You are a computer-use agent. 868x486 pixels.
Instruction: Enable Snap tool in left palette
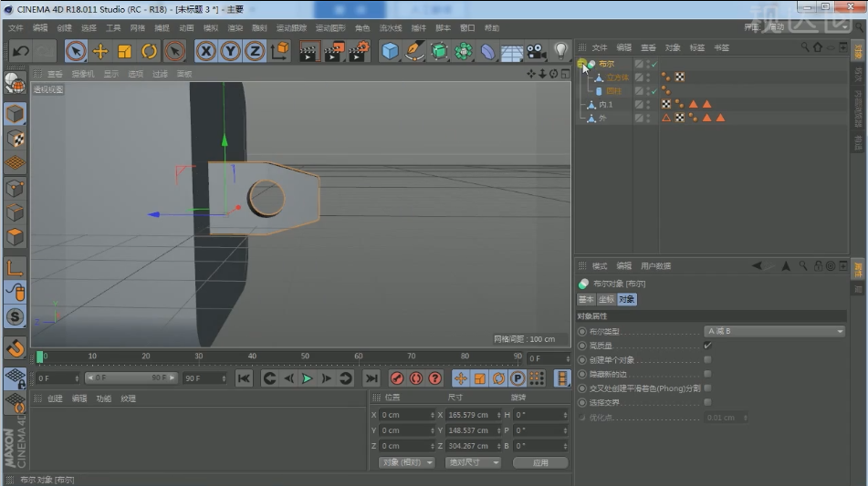(15, 316)
